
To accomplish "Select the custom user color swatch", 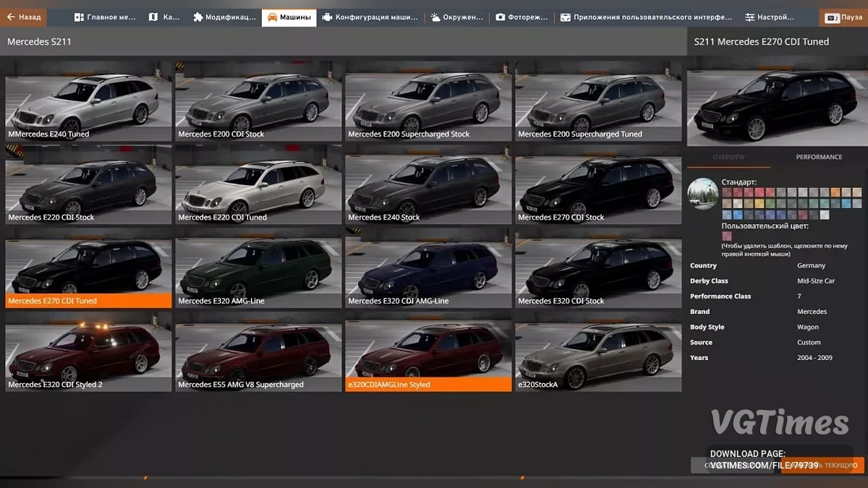I will (x=727, y=235).
